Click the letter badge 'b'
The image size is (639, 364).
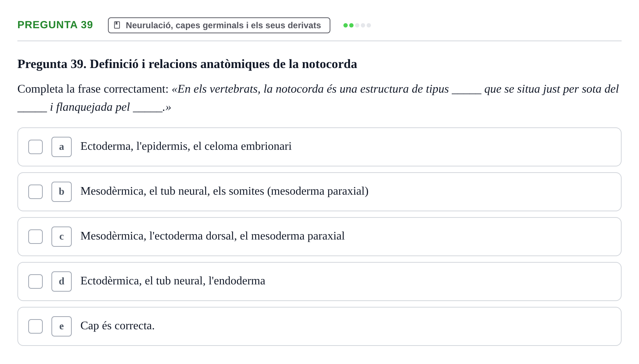pos(62,192)
